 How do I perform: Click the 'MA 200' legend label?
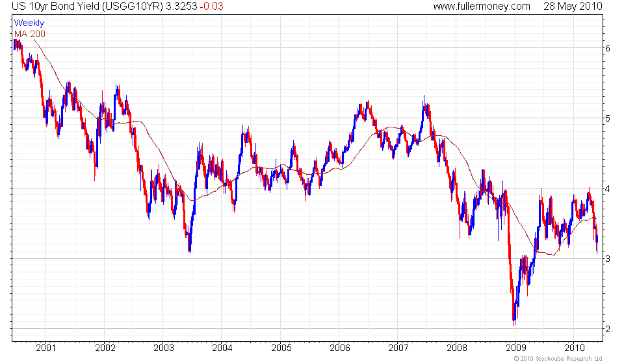point(30,34)
